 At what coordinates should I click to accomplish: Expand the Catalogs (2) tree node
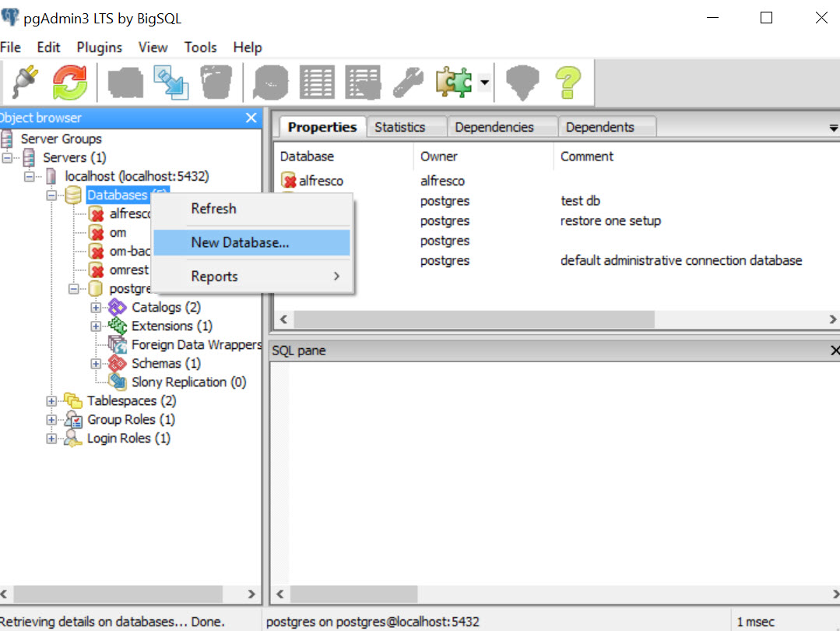tap(97, 308)
